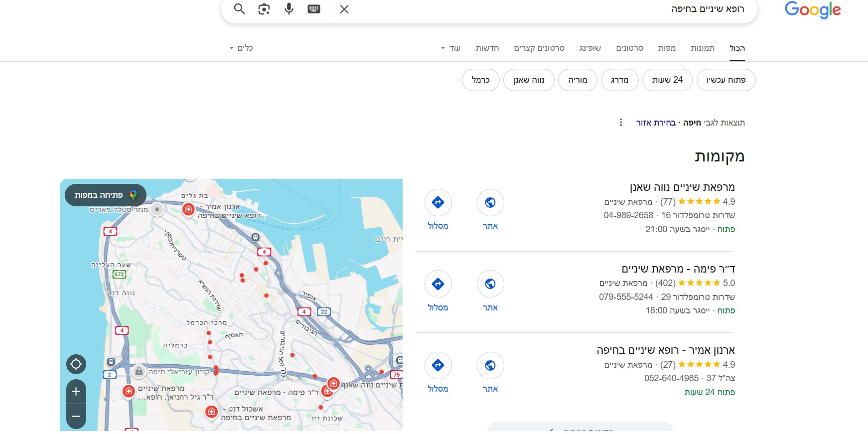This screenshot has height=434, width=868.
Task: Click the פתוח 24 שעות status text
Action: coord(710,392)
